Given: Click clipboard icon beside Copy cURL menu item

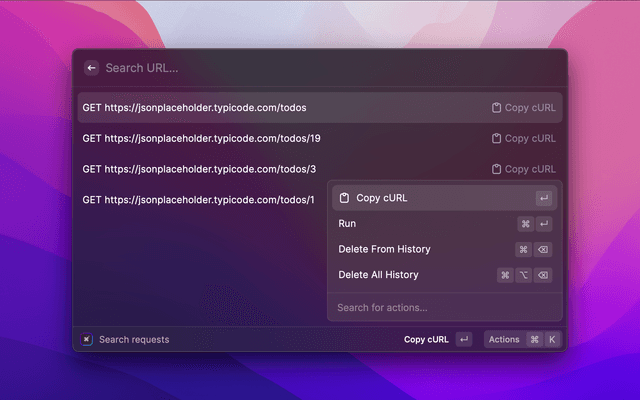Looking at the screenshot, I should tap(344, 198).
